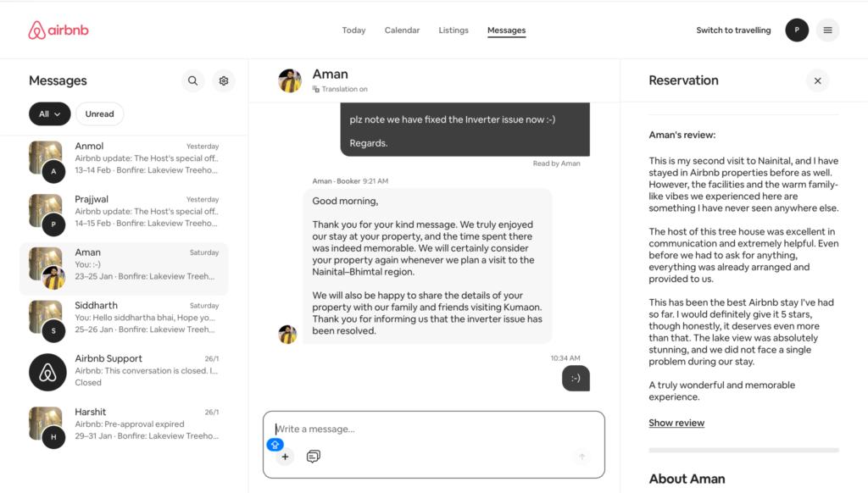The height and width of the screenshot is (493, 868).
Task: Open quick replies icon in composer
Action: click(313, 457)
